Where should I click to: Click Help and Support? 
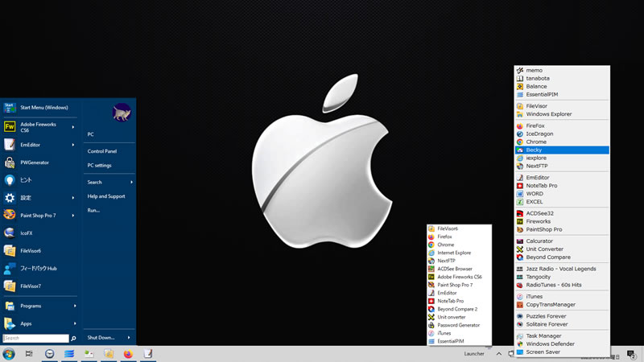(x=106, y=196)
